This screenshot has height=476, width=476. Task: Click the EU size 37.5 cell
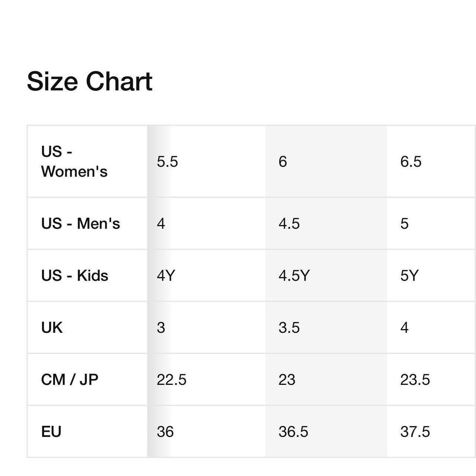(x=431, y=432)
